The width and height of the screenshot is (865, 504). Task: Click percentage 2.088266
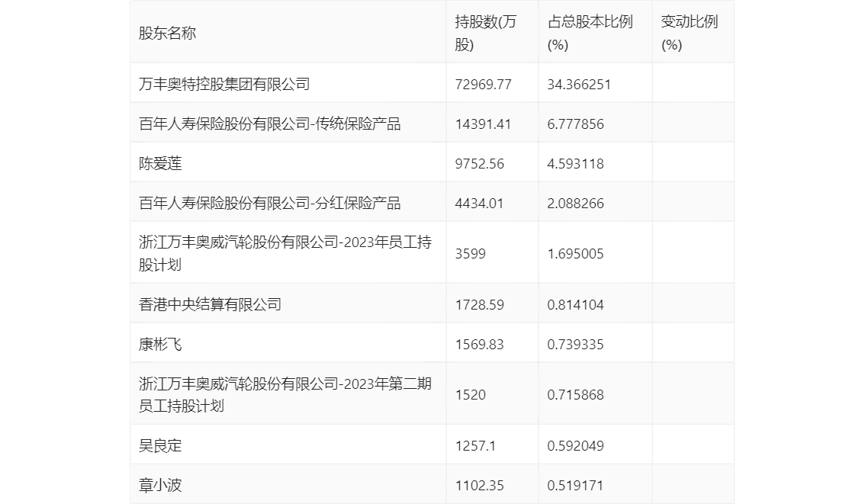coord(575,204)
